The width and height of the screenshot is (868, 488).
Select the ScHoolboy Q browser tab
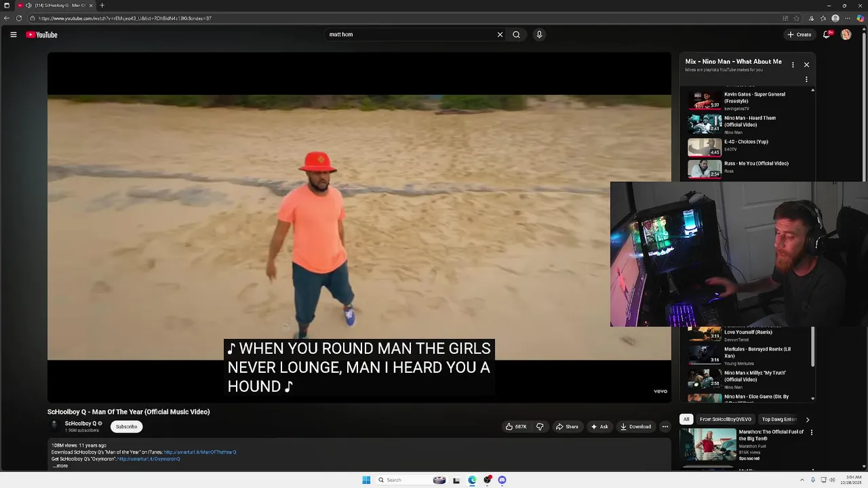click(56, 5)
